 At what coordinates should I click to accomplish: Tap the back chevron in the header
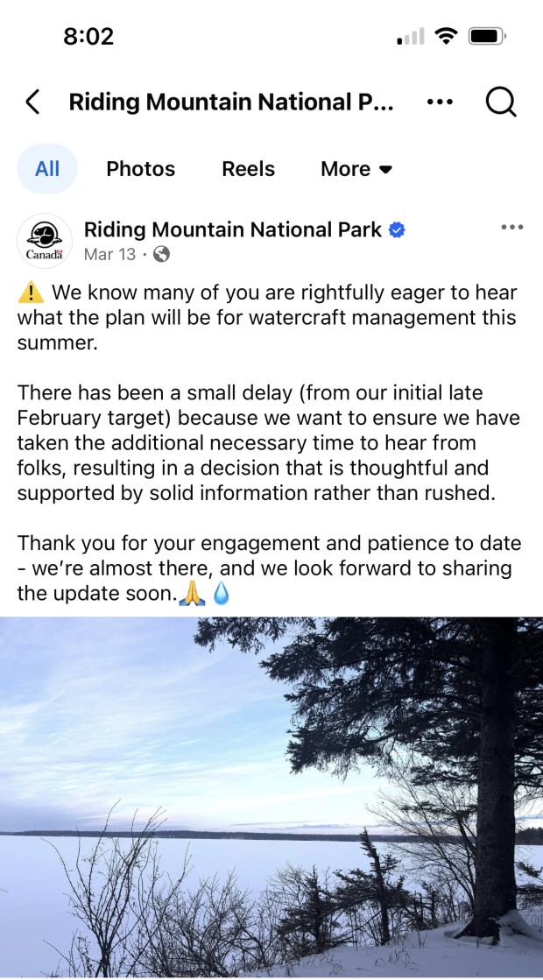coord(32,102)
